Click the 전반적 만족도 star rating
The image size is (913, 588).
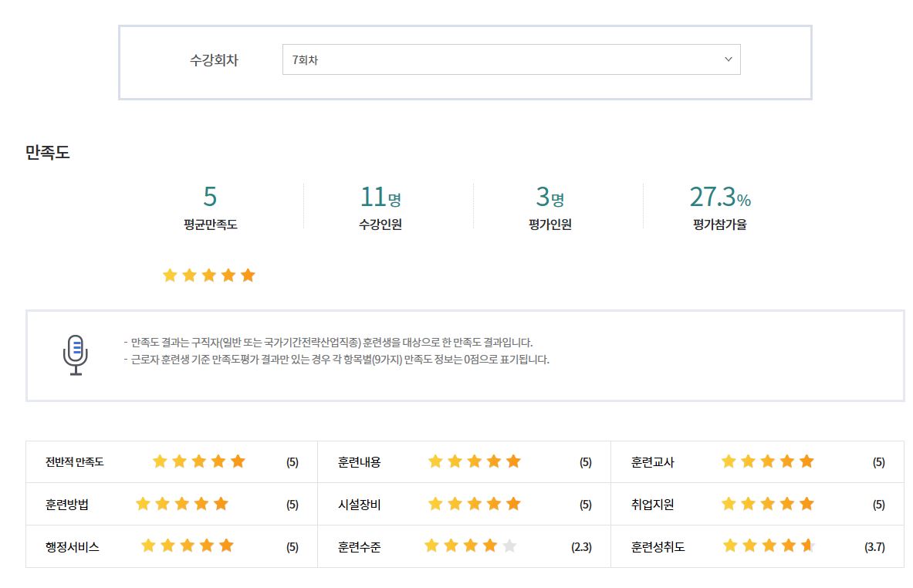[198, 461]
